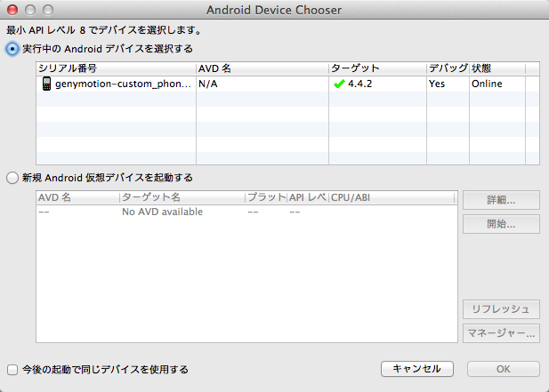Click the 4.4.2 target cell

pyautogui.click(x=377, y=84)
